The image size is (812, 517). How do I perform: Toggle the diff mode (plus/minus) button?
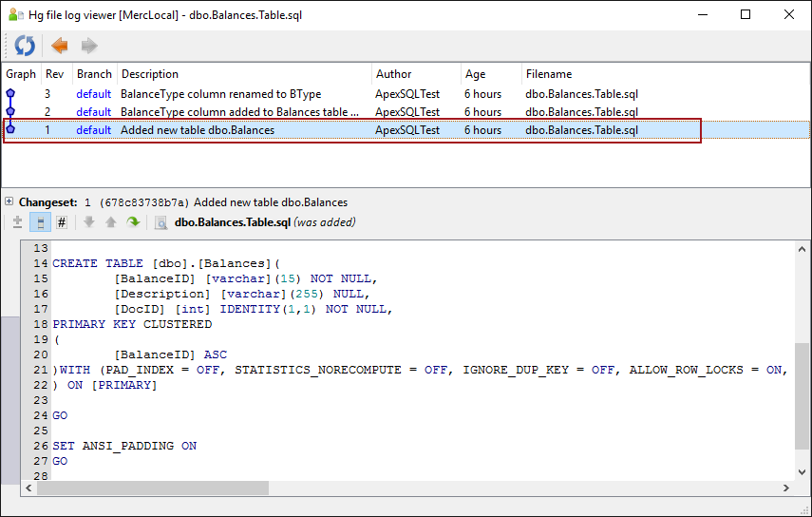17,222
